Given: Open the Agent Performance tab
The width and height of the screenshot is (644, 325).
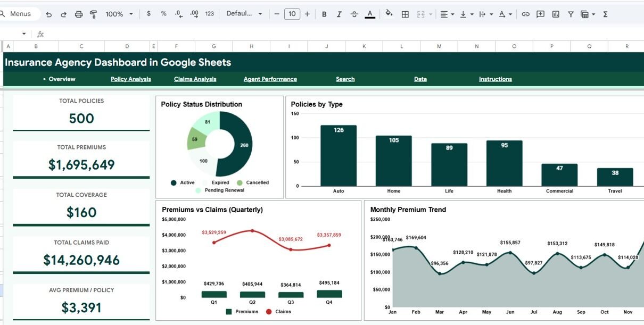Looking at the screenshot, I should click(x=270, y=79).
